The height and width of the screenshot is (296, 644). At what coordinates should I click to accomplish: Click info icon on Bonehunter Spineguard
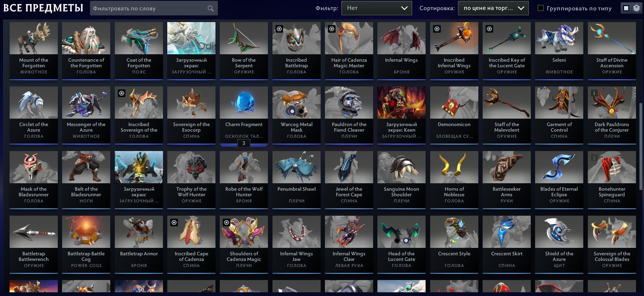coord(594,158)
